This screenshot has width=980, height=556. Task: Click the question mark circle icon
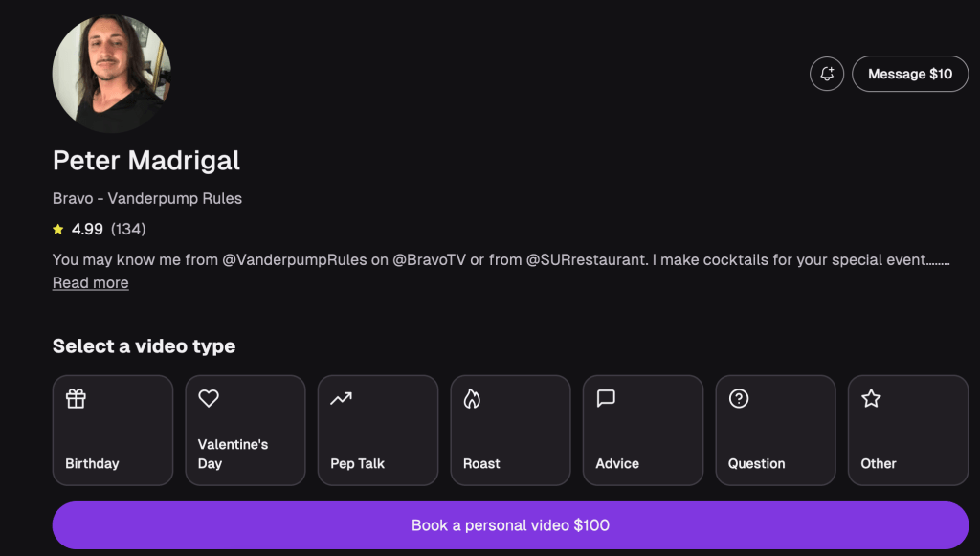(x=739, y=399)
